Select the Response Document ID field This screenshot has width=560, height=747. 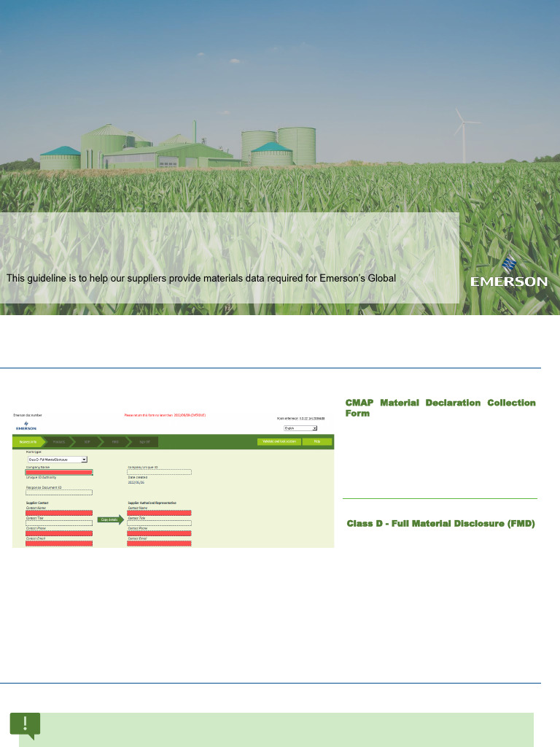[59, 492]
